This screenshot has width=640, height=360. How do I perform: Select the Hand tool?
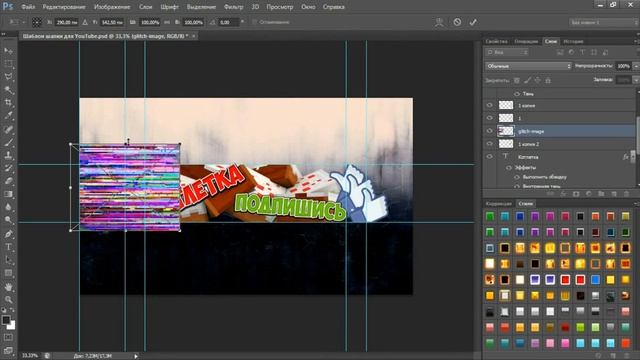[8, 287]
